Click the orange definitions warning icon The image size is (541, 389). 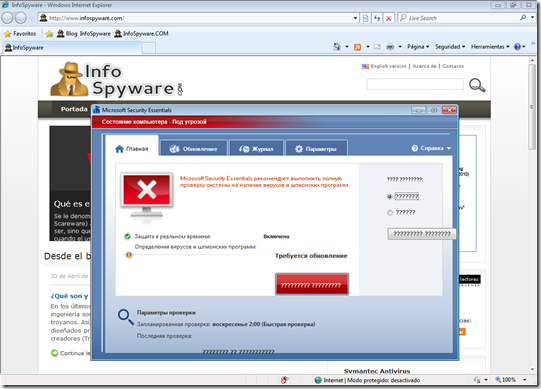129,255
